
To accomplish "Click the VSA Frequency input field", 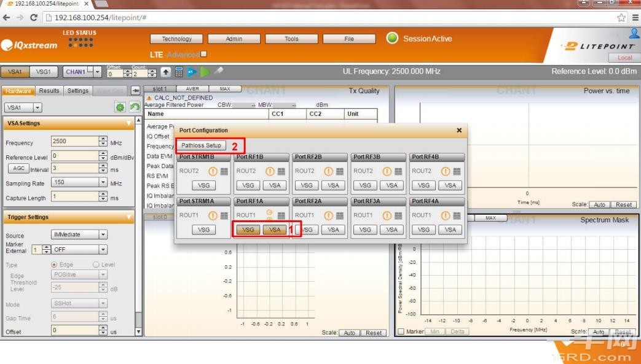I will [x=74, y=142].
